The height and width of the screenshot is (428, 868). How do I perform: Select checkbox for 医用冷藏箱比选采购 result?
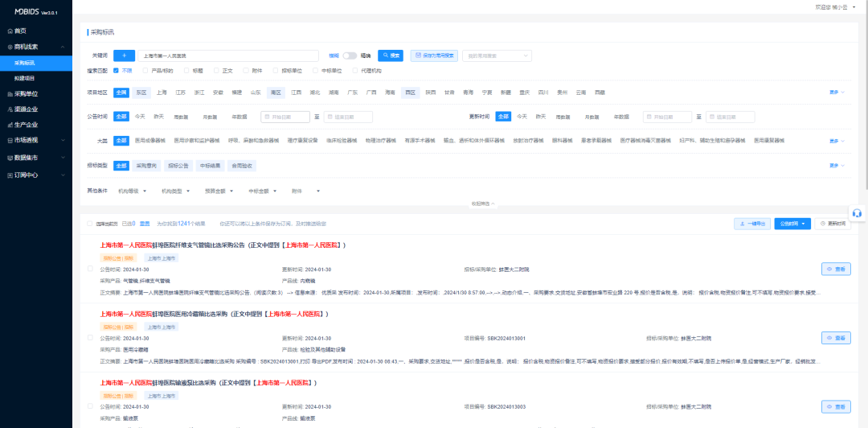(90, 338)
